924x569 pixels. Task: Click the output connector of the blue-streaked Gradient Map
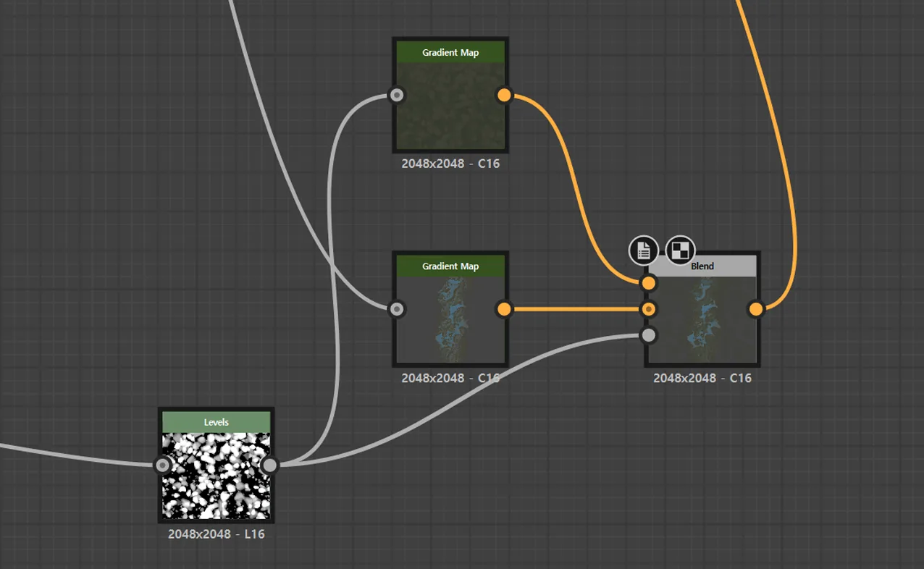coord(504,309)
